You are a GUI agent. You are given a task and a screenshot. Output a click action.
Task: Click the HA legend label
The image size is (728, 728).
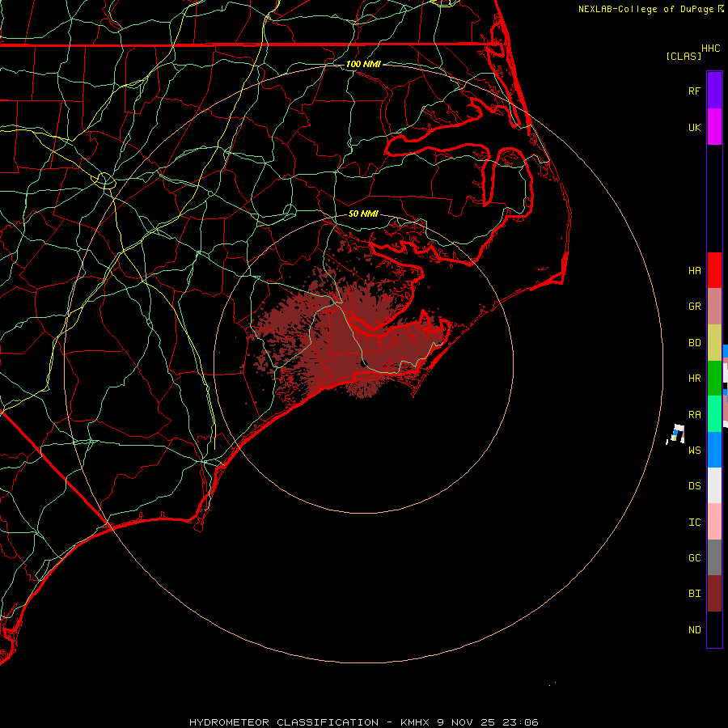(694, 270)
